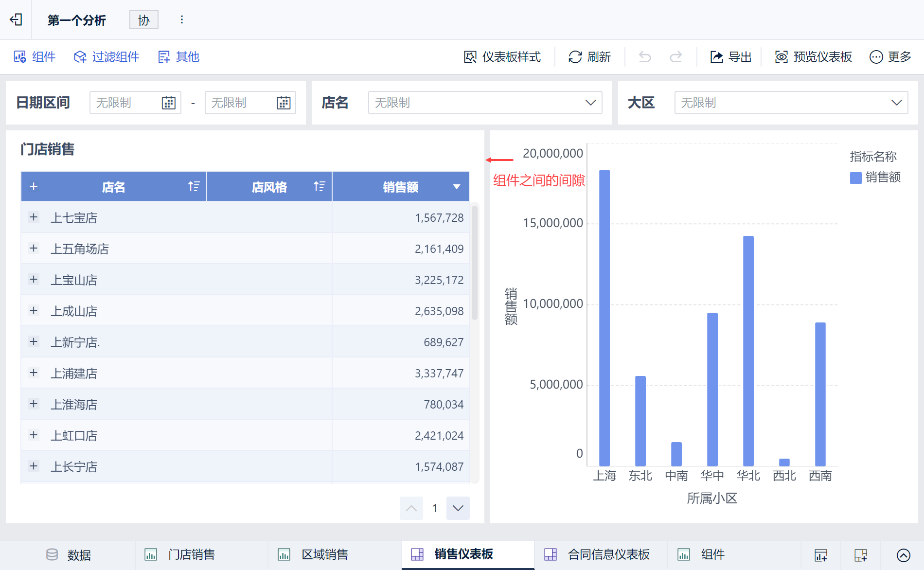Open the 店名 filter dropdown
This screenshot has width=924, height=570.
tap(485, 103)
